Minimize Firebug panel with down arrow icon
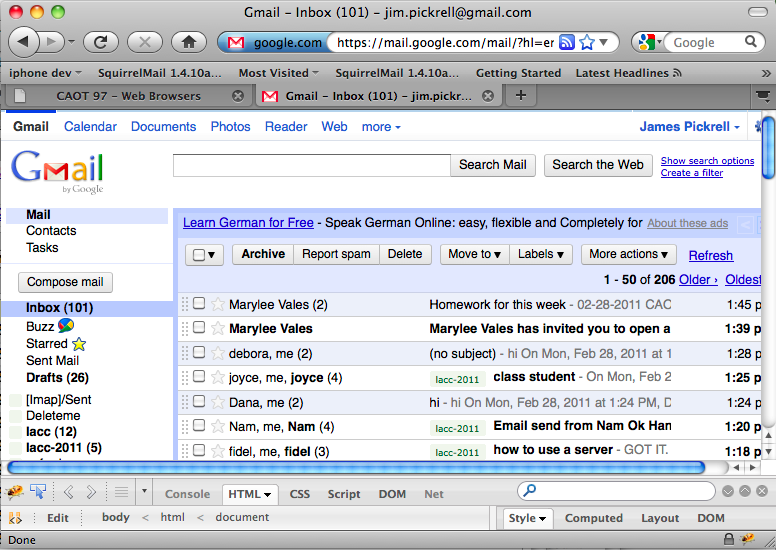 pyautogui.click(x=728, y=491)
